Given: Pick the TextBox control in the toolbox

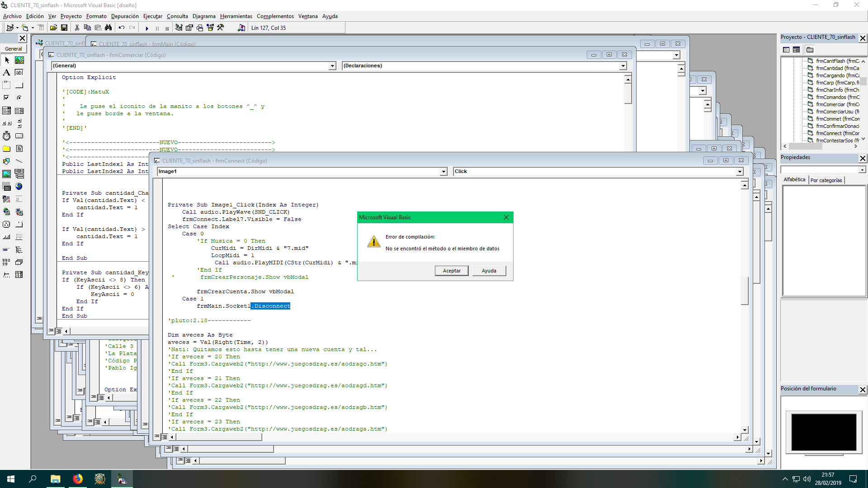Looking at the screenshot, I should tap(19, 73).
